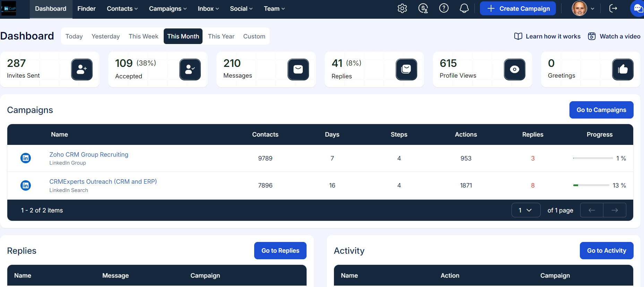Switch to the This Week time filter
Image resolution: width=644 pixels, height=287 pixels.
coord(143,36)
